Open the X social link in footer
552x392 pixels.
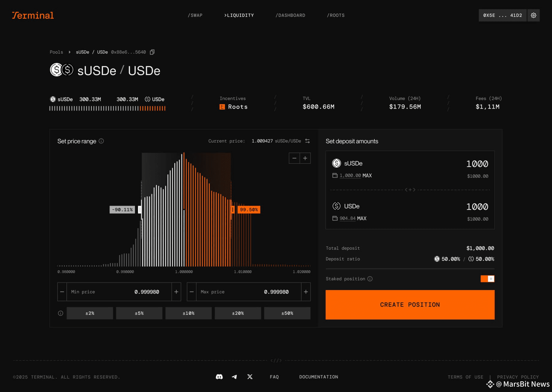coord(250,377)
